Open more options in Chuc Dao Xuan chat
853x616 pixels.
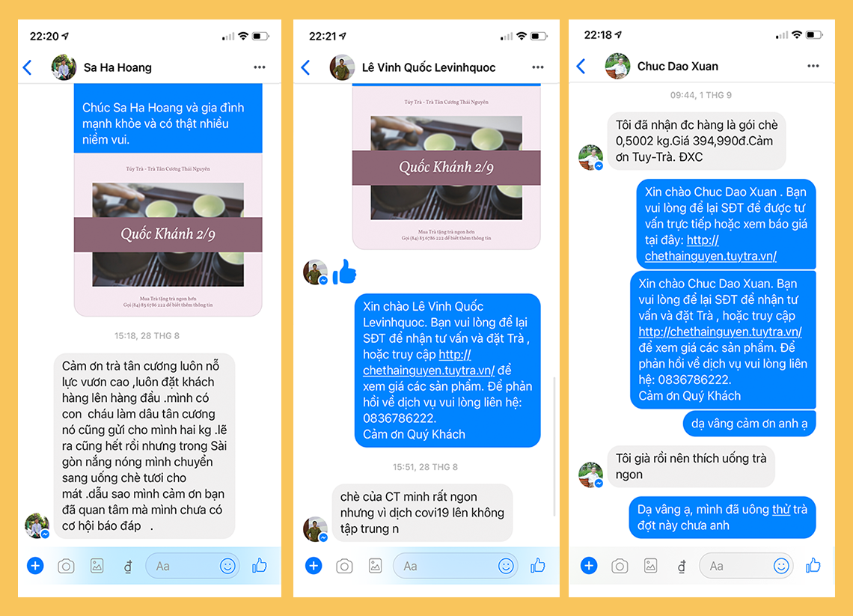pos(813,66)
